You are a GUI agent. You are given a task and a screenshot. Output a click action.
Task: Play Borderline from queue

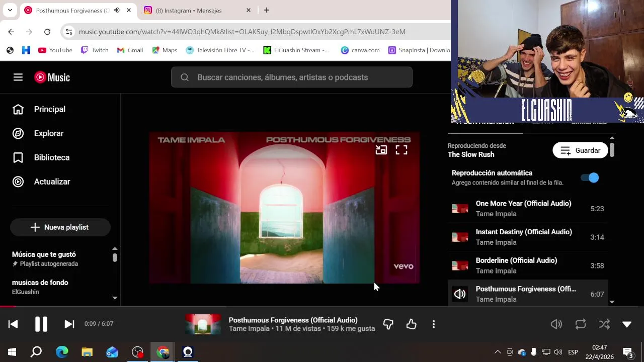[528, 265]
